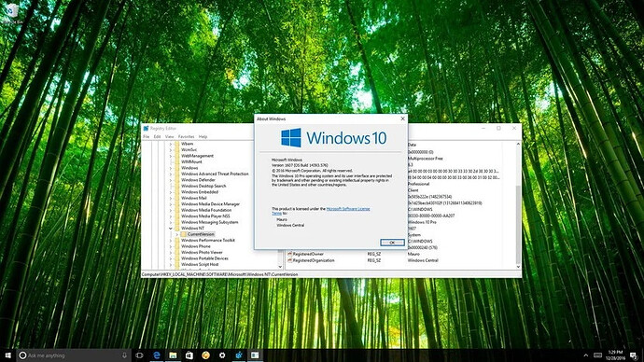Click the RegisteredOwner string value icon
Image resolution: width=644 pixels, height=362 pixels.
click(x=289, y=254)
